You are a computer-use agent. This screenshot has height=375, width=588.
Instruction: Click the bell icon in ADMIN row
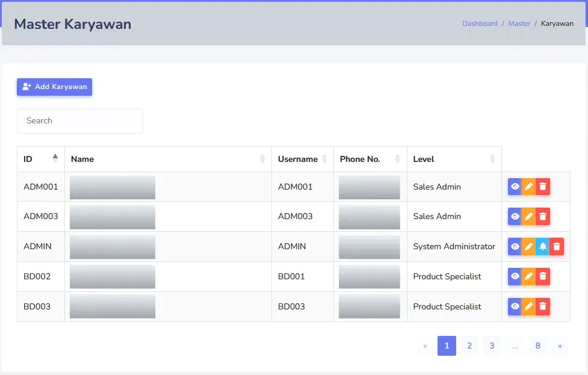tap(543, 246)
